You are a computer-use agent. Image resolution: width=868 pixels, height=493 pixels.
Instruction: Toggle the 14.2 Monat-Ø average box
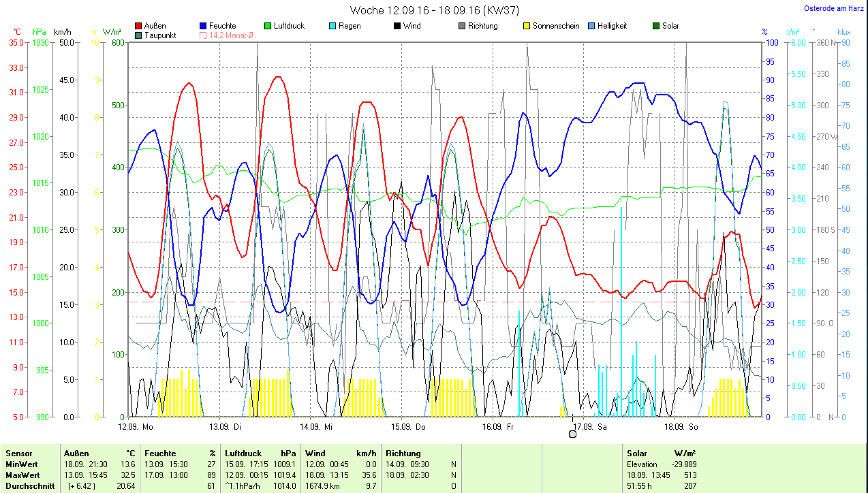pos(203,35)
